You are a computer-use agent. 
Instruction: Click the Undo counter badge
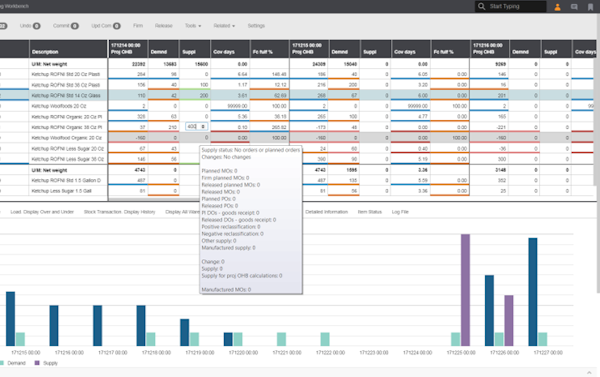point(37,26)
